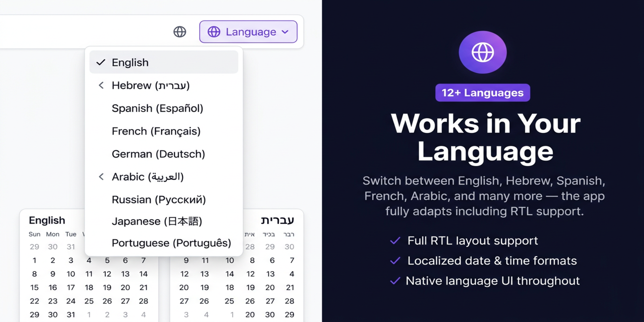Viewport: 644px width, 322px height.
Task: Pick Japanese (日本語) in the dropdown
Action: (164, 221)
